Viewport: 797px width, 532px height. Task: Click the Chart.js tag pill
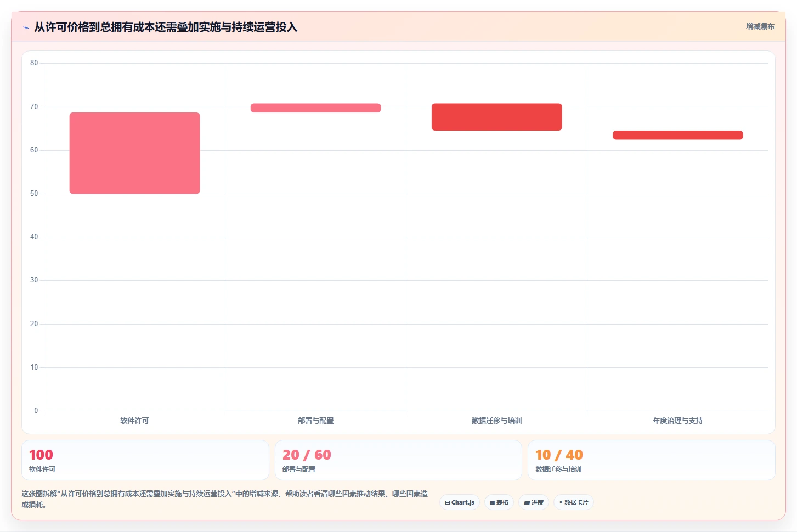tap(460, 502)
